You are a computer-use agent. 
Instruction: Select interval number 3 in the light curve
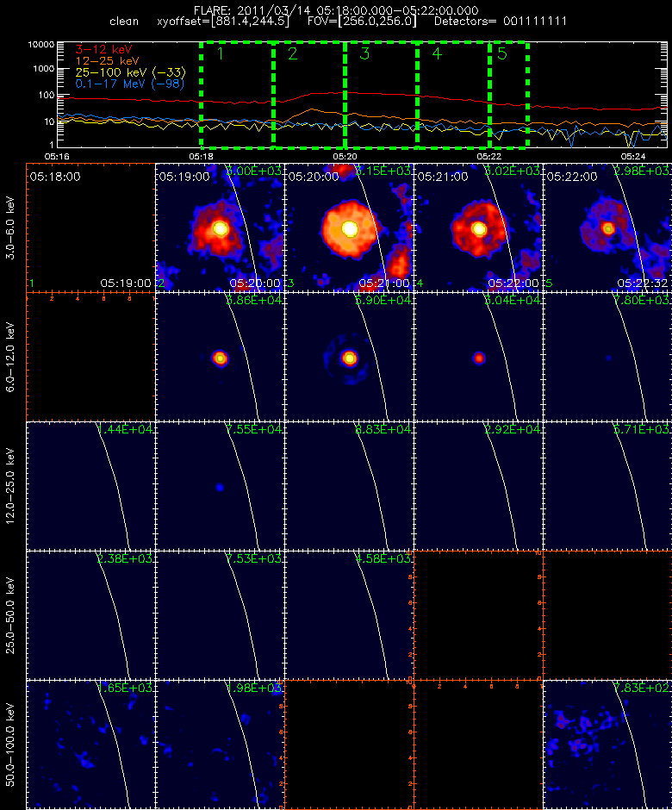364,53
